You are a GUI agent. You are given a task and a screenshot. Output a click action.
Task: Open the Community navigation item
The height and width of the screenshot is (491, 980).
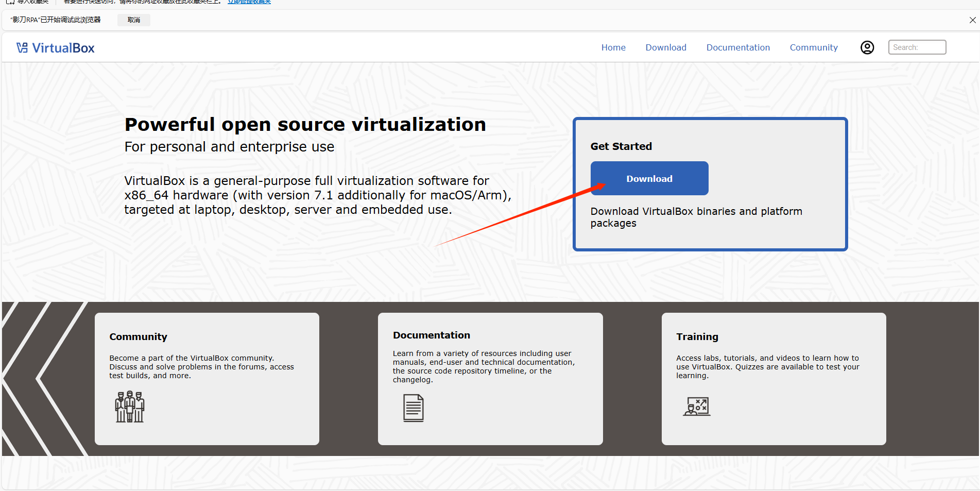pos(814,47)
